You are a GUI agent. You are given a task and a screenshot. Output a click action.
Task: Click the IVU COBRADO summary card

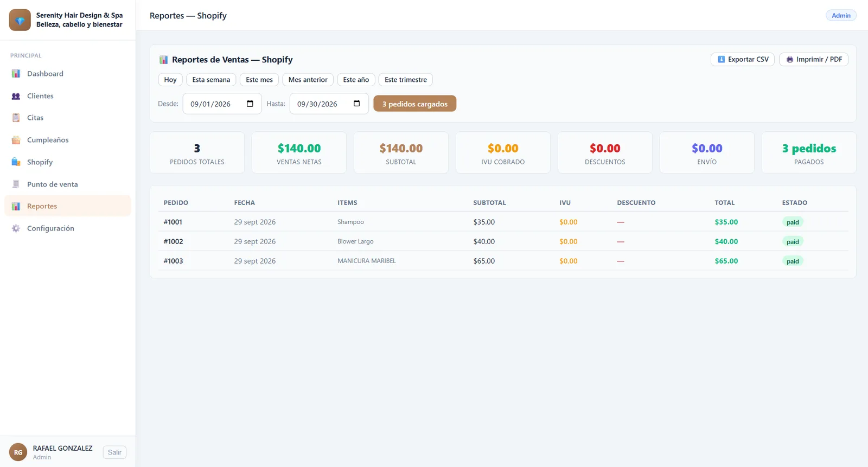tap(503, 153)
